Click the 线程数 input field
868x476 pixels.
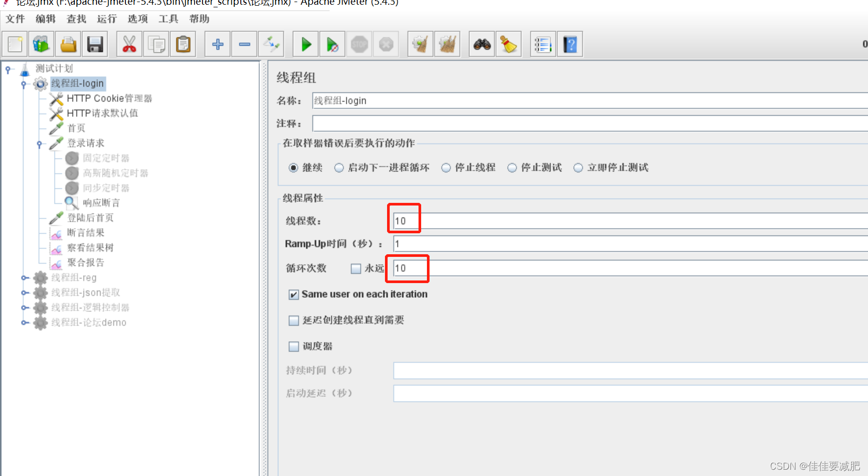[630, 221]
